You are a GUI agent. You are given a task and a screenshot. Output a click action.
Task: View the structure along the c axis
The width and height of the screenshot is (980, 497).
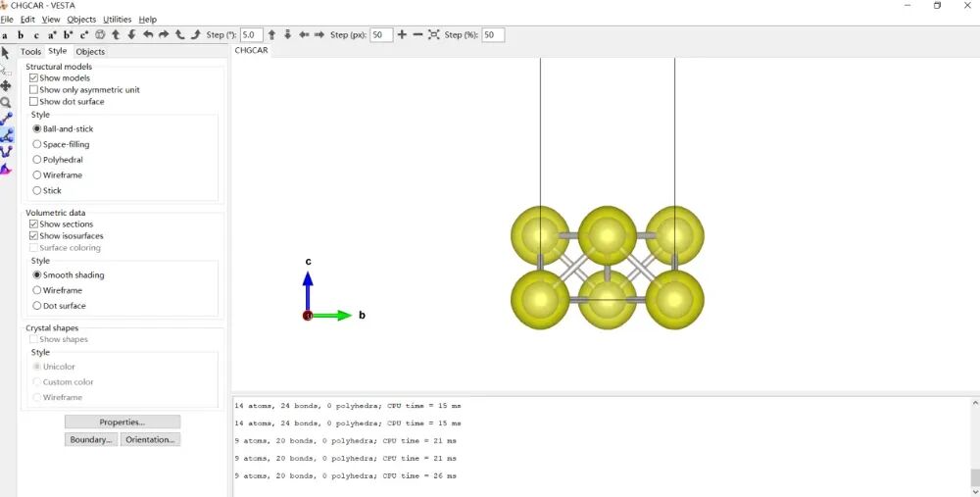[x=36, y=35]
